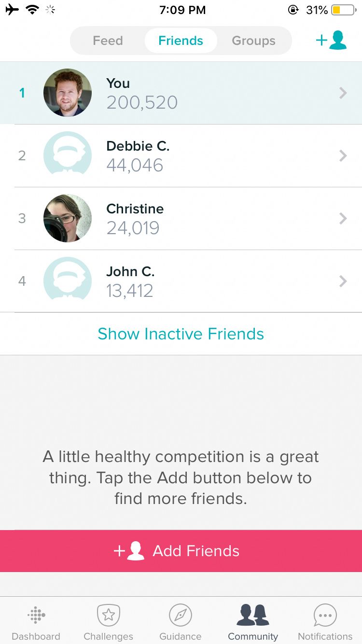Expand Debbie C. row chevron

343,155
